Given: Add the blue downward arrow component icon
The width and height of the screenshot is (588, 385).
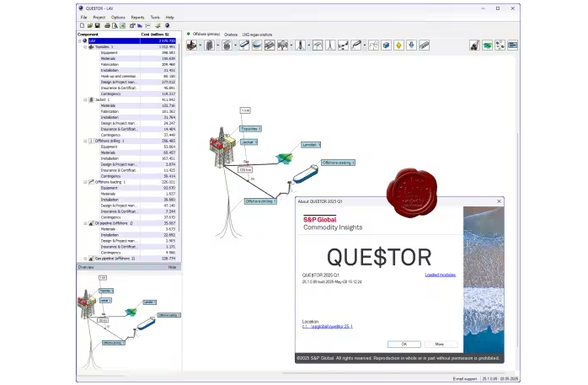Looking at the screenshot, I should (x=411, y=45).
